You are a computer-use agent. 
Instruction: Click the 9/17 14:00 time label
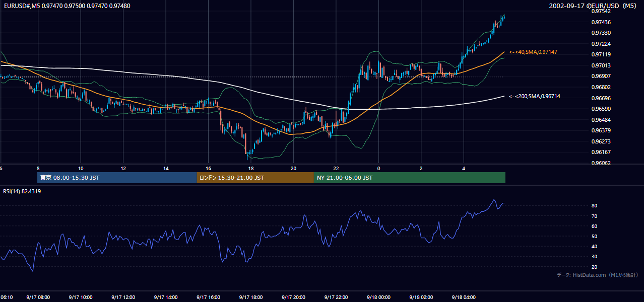166,297
